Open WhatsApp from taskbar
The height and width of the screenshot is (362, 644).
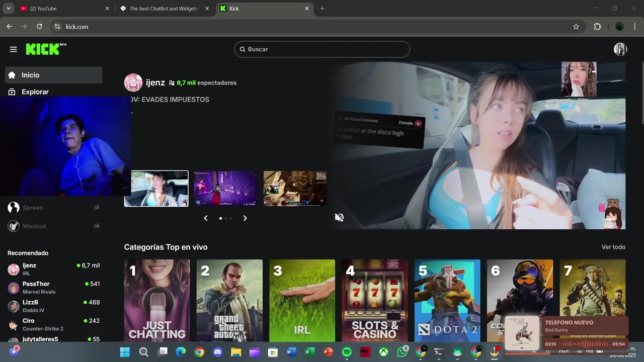pos(402,352)
